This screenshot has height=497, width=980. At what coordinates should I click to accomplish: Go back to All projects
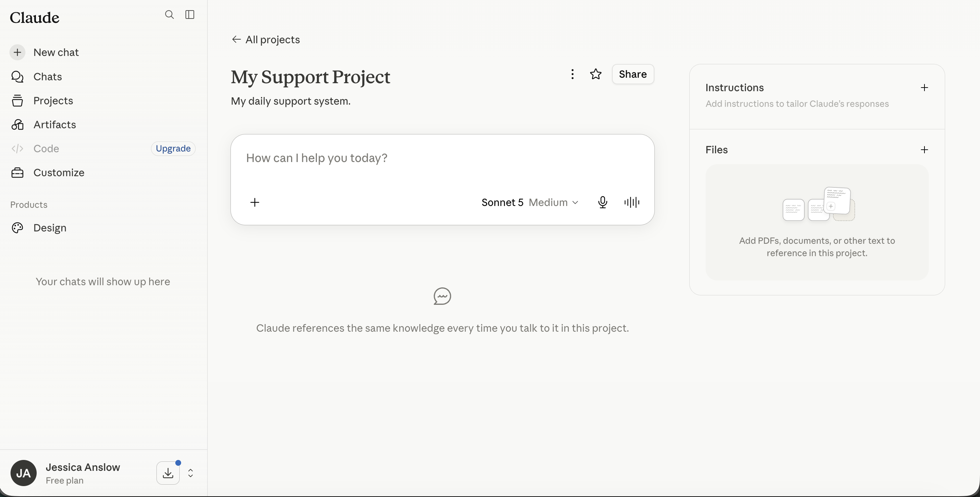[x=266, y=40]
